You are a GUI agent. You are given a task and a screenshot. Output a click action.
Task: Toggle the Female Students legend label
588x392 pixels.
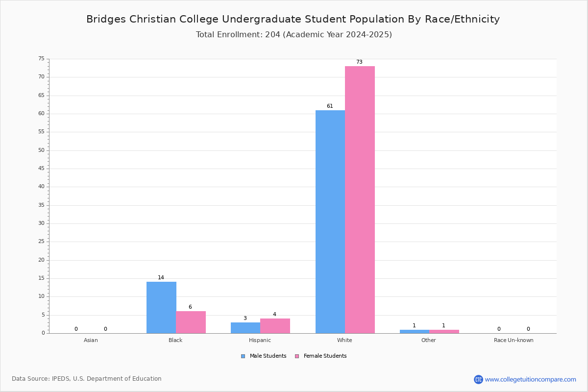(325, 356)
